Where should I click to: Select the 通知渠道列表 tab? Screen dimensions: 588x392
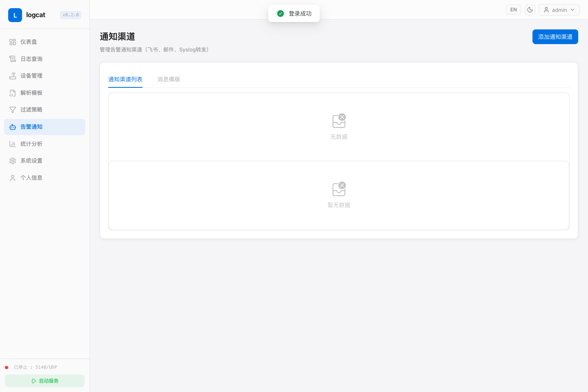tap(125, 79)
